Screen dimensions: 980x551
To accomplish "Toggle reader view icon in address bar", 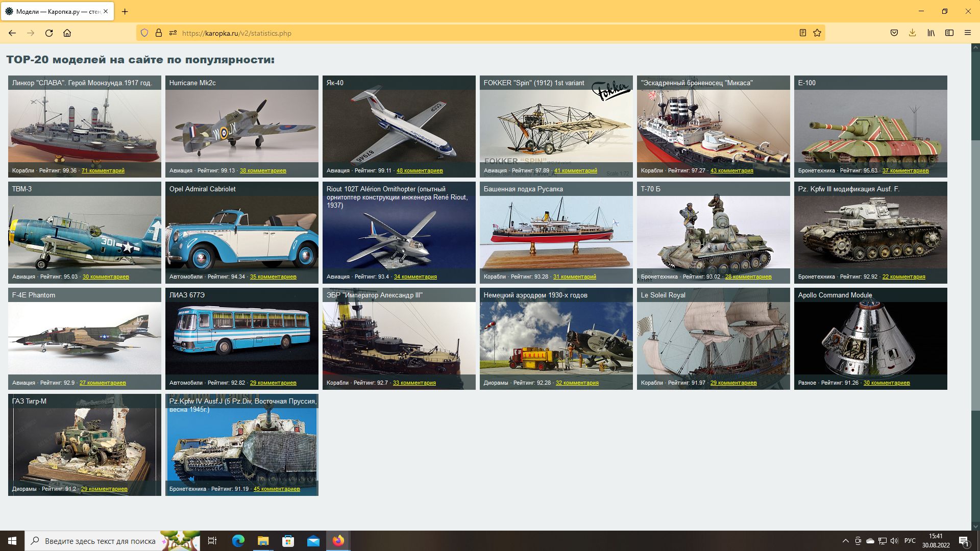I will (802, 33).
